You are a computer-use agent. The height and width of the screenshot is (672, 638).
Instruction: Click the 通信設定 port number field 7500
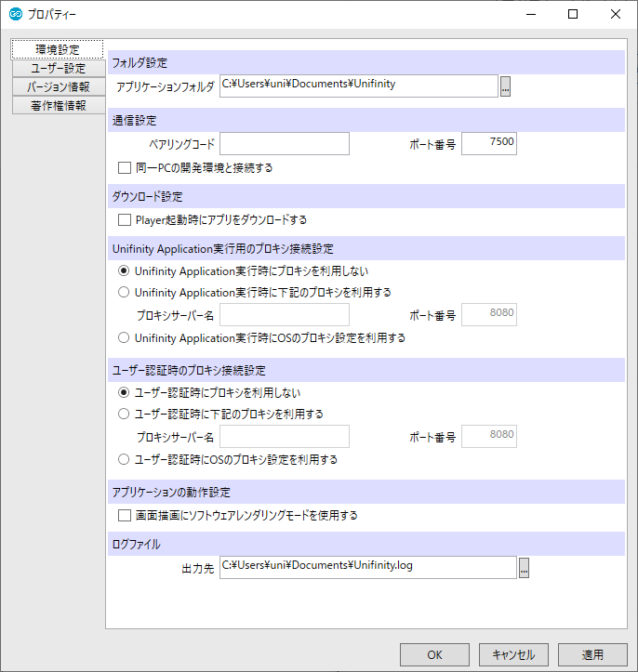489,143
